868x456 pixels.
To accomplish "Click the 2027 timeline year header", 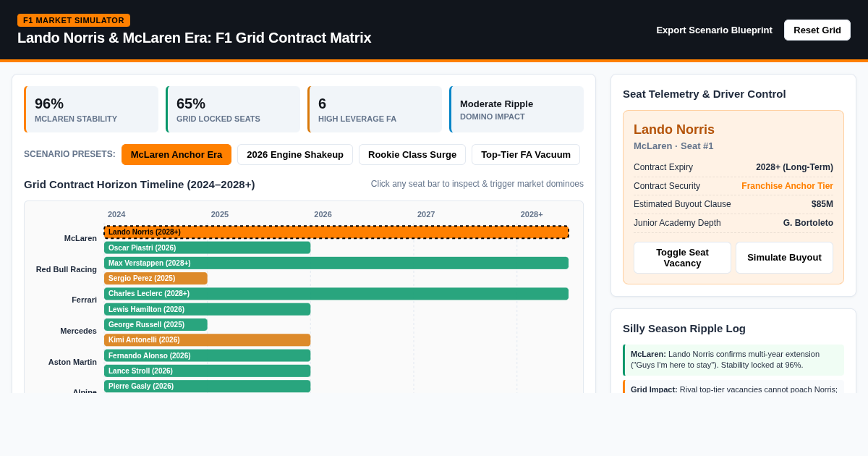I will 426,214.
